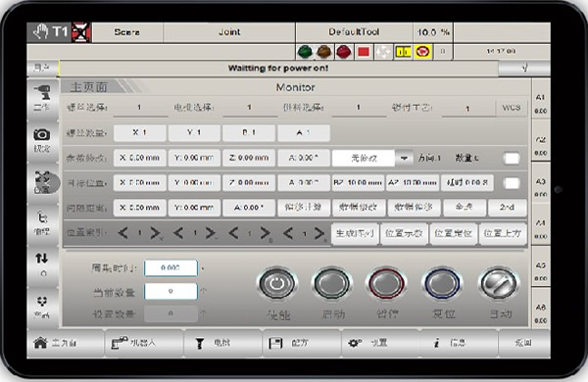The width and height of the screenshot is (588, 382).
Task: Open the bottom sidebar cluster icon
Action: pos(42,308)
